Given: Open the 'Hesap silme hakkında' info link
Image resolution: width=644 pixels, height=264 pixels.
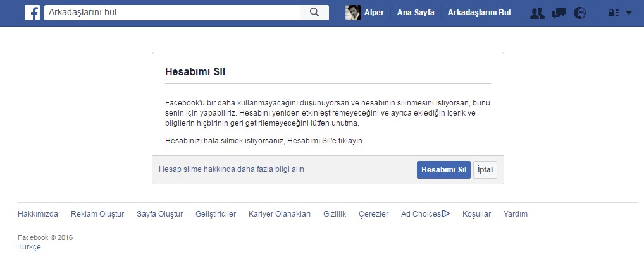Looking at the screenshot, I should point(232,169).
